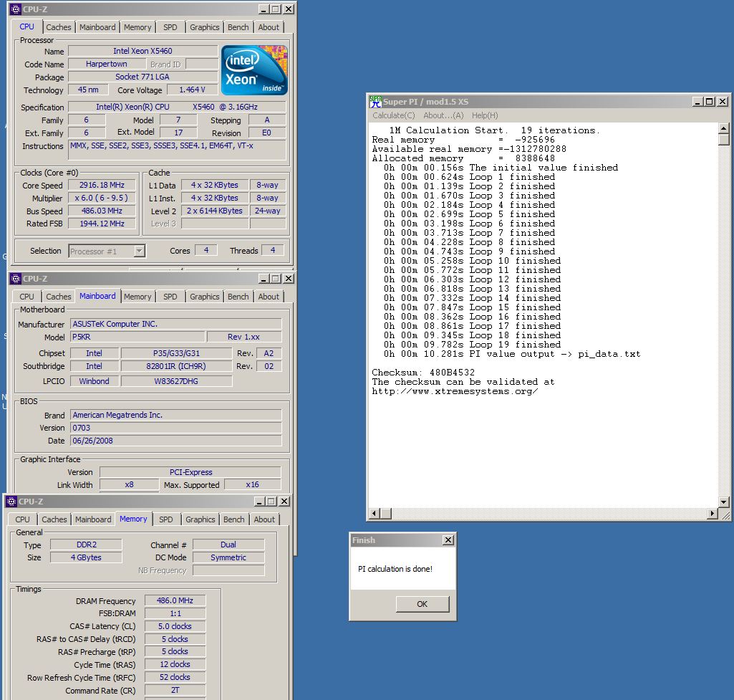734x700 pixels.
Task: Click the CPU-Z icon in the memory window title bar
Action: (x=11, y=502)
